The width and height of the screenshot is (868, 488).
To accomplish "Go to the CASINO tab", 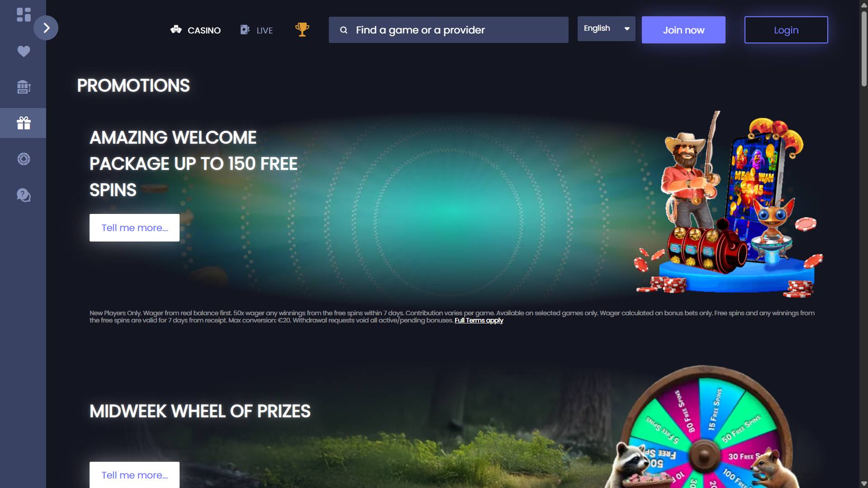I will 195,30.
